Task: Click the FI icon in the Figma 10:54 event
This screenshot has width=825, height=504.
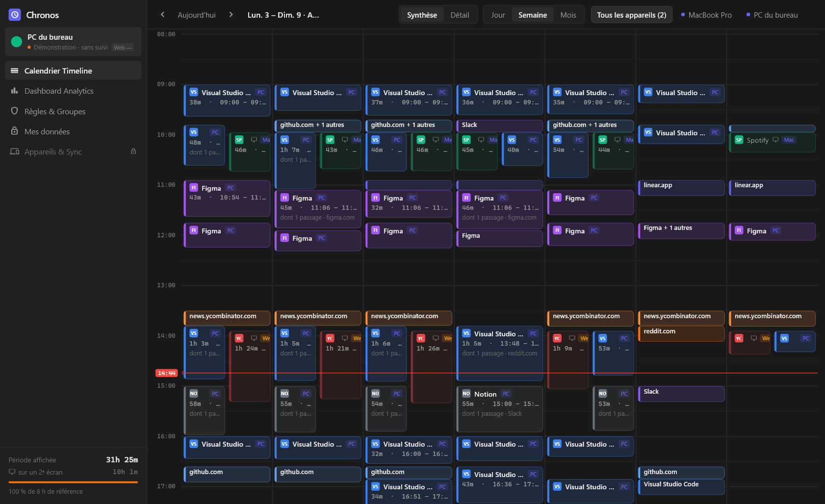Action: (194, 188)
